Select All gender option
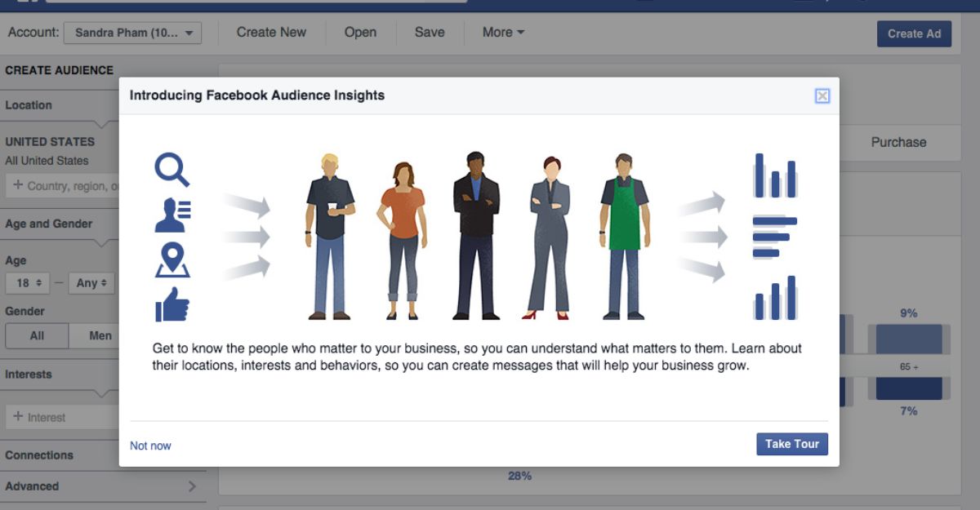980x510 pixels. (37, 335)
